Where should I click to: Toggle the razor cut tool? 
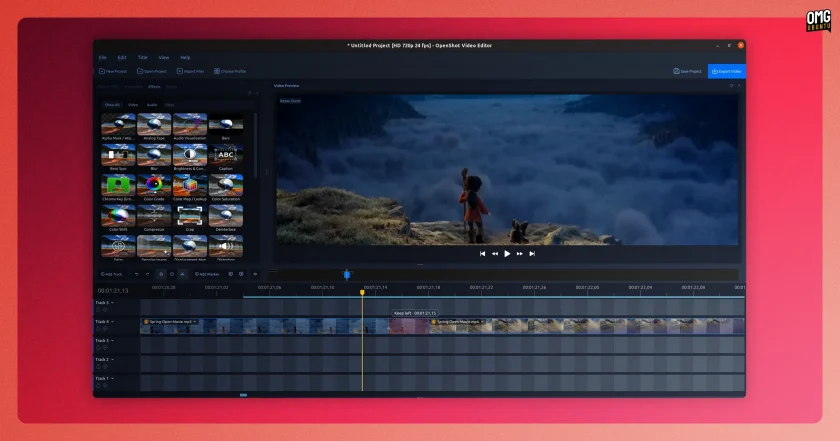[182, 274]
